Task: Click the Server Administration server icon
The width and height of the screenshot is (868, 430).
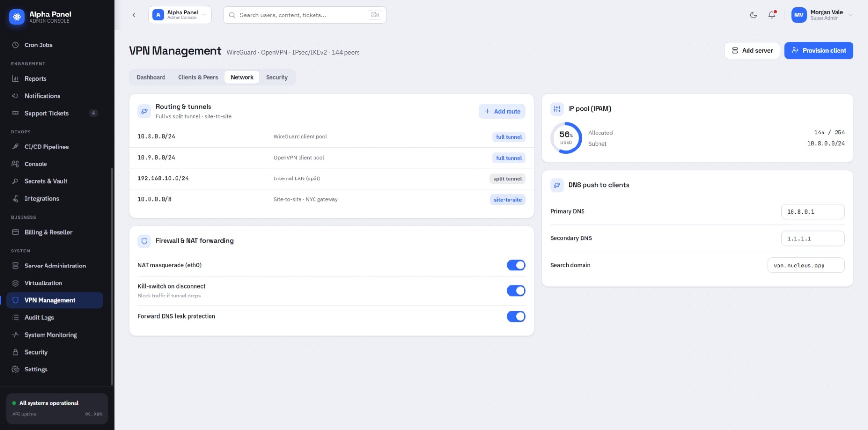Action: pyautogui.click(x=15, y=266)
